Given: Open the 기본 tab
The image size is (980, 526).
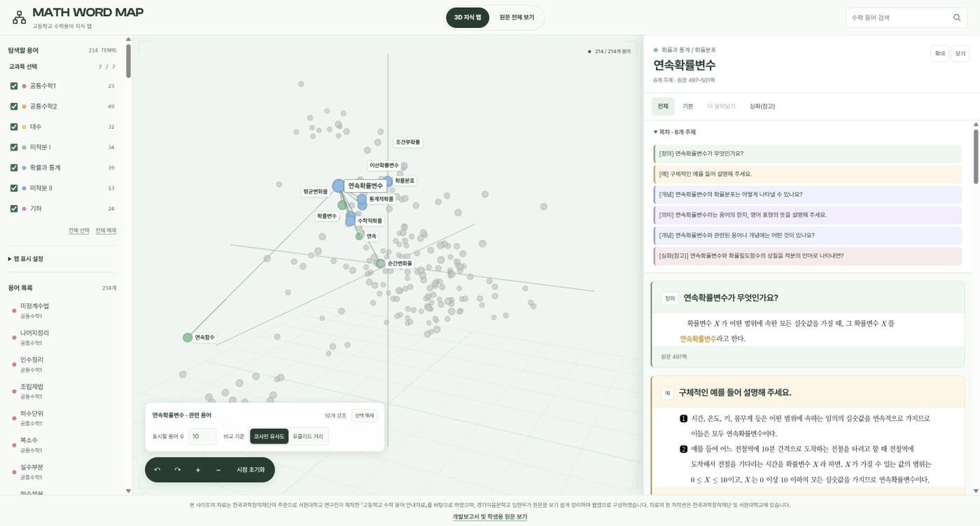Looking at the screenshot, I should (687, 106).
